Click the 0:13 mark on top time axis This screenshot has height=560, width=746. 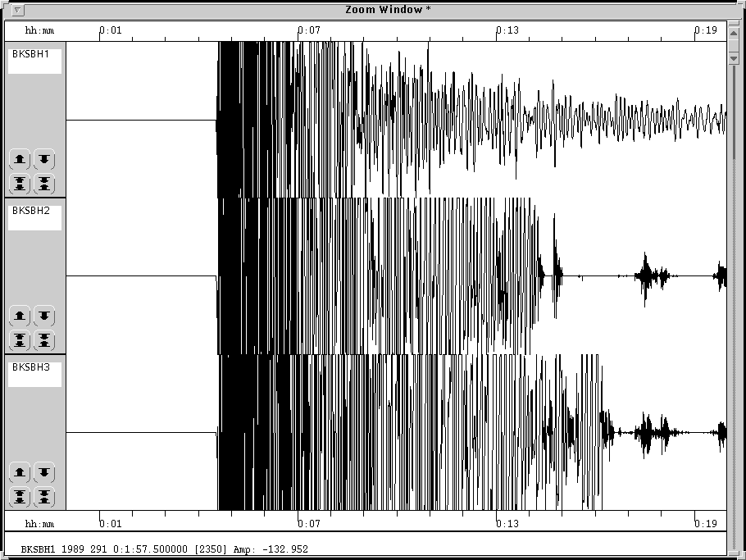click(507, 30)
